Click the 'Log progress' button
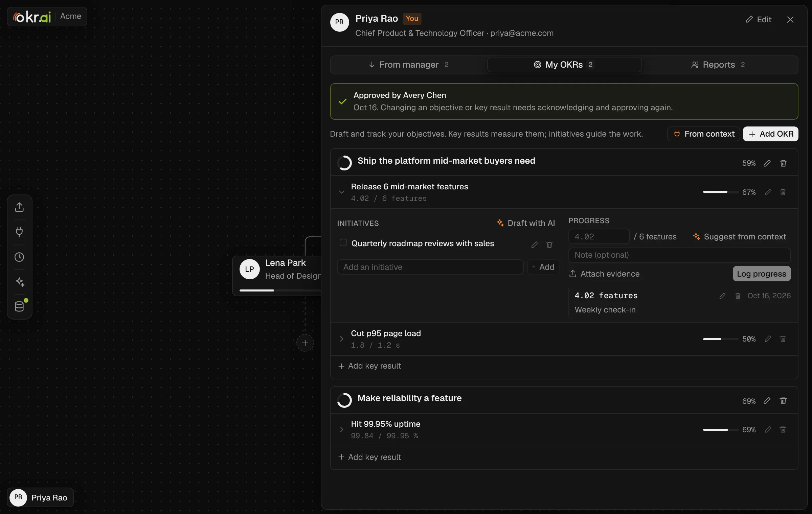 [x=762, y=274]
